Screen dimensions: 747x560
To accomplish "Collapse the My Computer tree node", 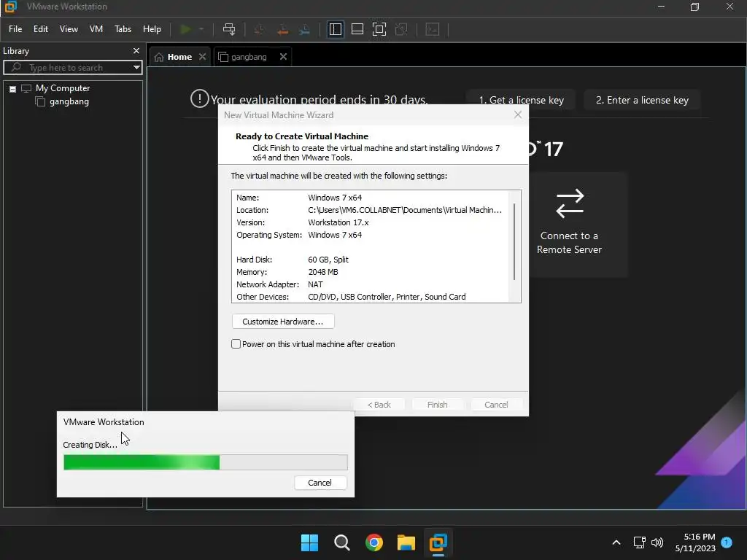I will pyautogui.click(x=13, y=89).
